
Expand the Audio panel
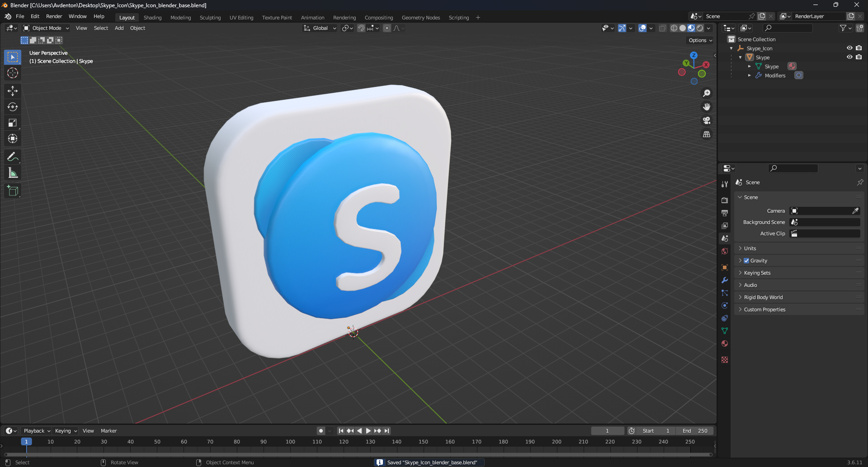coord(799,285)
